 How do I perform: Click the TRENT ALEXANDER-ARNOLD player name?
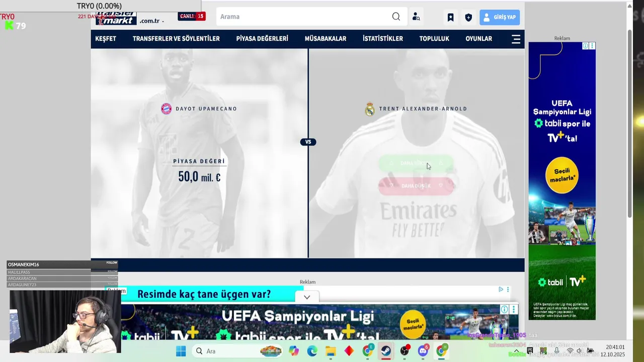pyautogui.click(x=423, y=109)
